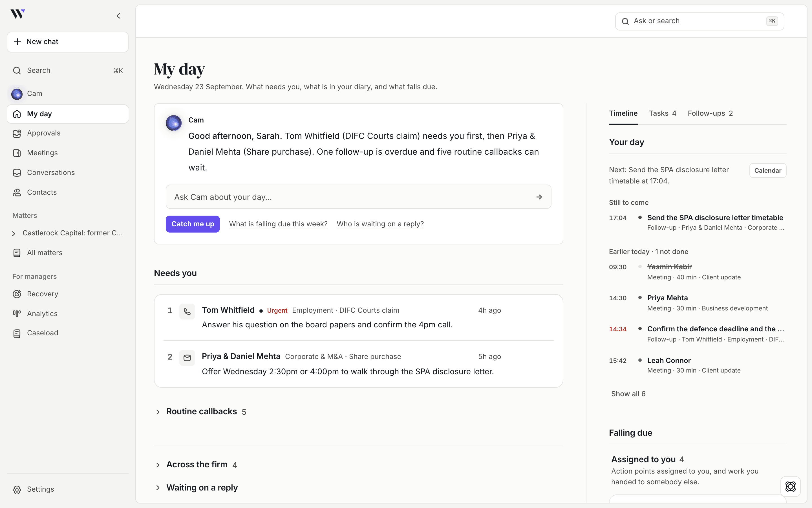The width and height of the screenshot is (812, 508).
Task: Open Approvals in the sidebar
Action: tap(67, 133)
